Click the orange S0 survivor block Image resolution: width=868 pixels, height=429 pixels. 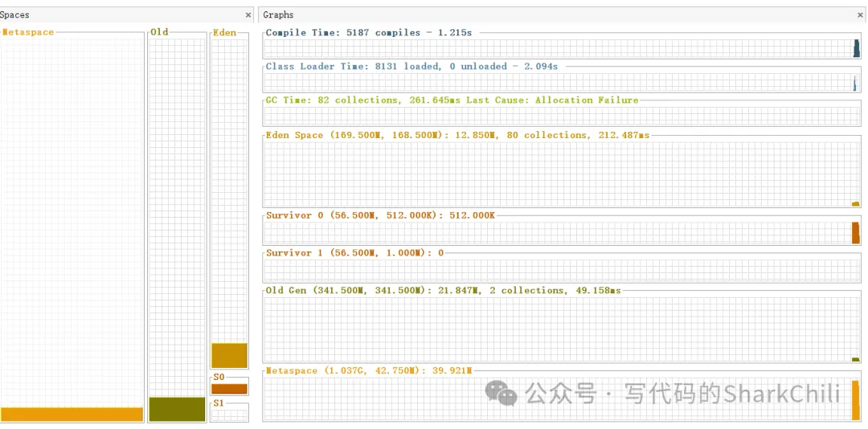[x=229, y=389]
